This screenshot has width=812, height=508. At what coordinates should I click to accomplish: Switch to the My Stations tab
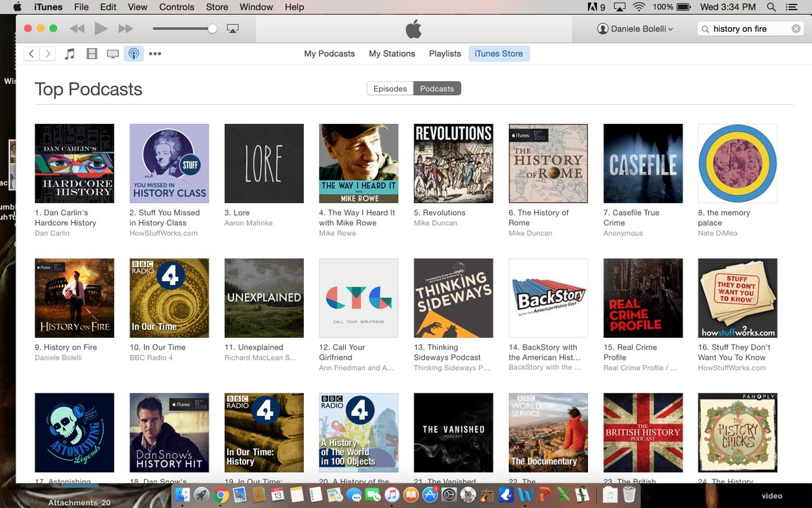point(392,54)
